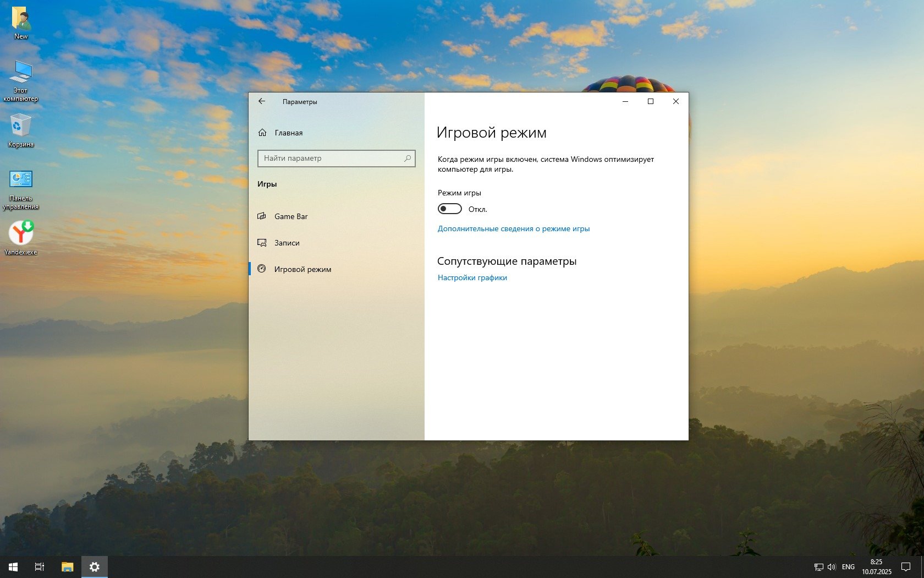Click the search magnifier icon
This screenshot has width=924, height=578.
pos(408,159)
